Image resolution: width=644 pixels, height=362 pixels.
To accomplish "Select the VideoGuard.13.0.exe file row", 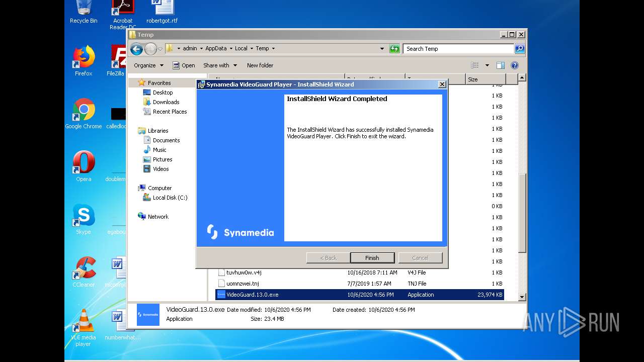I will click(359, 295).
